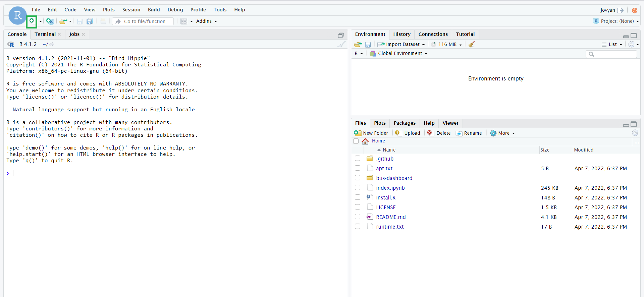The width and height of the screenshot is (644, 297).
Task: Close the Jobs tab
Action: click(x=84, y=35)
